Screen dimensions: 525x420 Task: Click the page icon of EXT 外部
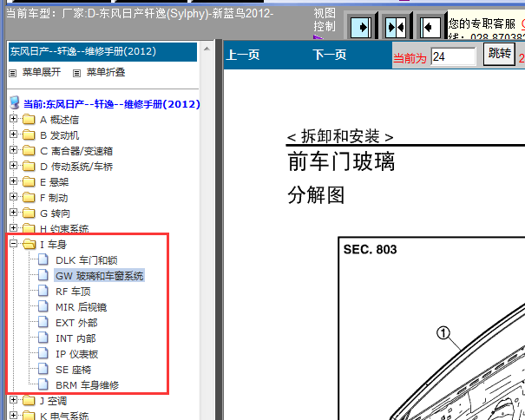point(43,322)
